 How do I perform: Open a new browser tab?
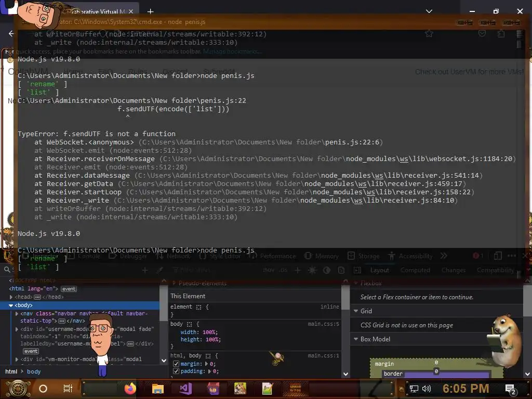pos(151,11)
